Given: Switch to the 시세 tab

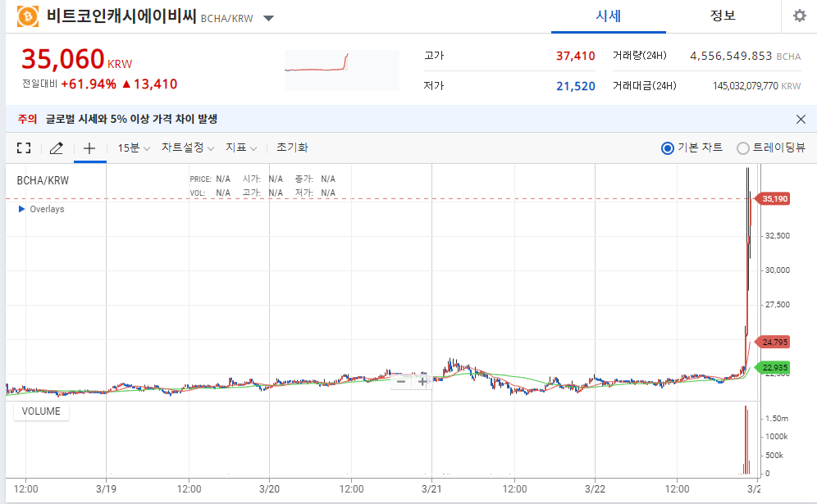Looking at the screenshot, I should click(x=608, y=16).
